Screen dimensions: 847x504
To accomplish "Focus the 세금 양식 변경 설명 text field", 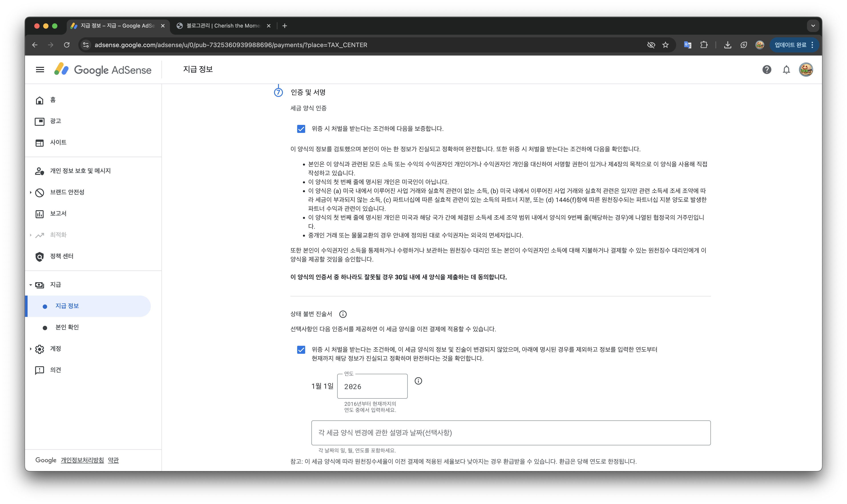I will click(x=511, y=433).
